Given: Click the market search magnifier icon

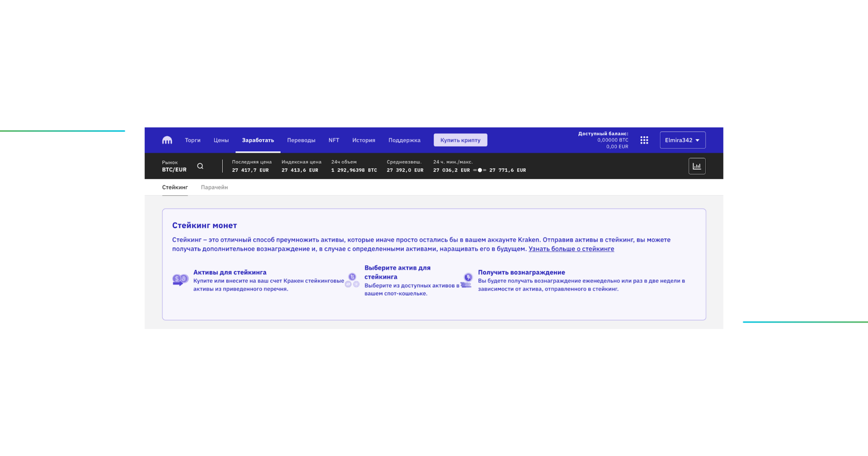Looking at the screenshot, I should 200,166.
